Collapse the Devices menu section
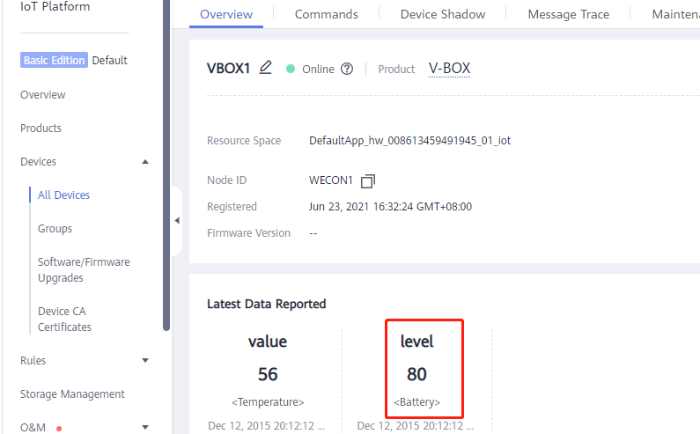 [x=145, y=162]
